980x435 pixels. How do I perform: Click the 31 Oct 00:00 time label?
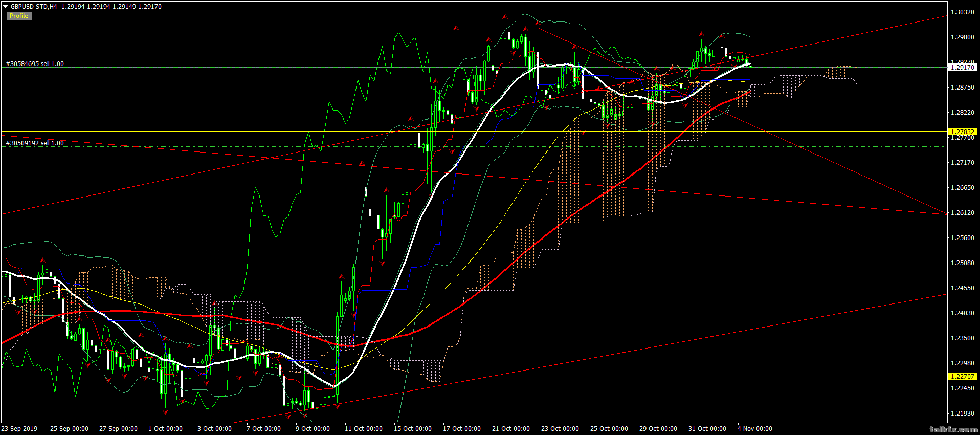[x=707, y=429]
